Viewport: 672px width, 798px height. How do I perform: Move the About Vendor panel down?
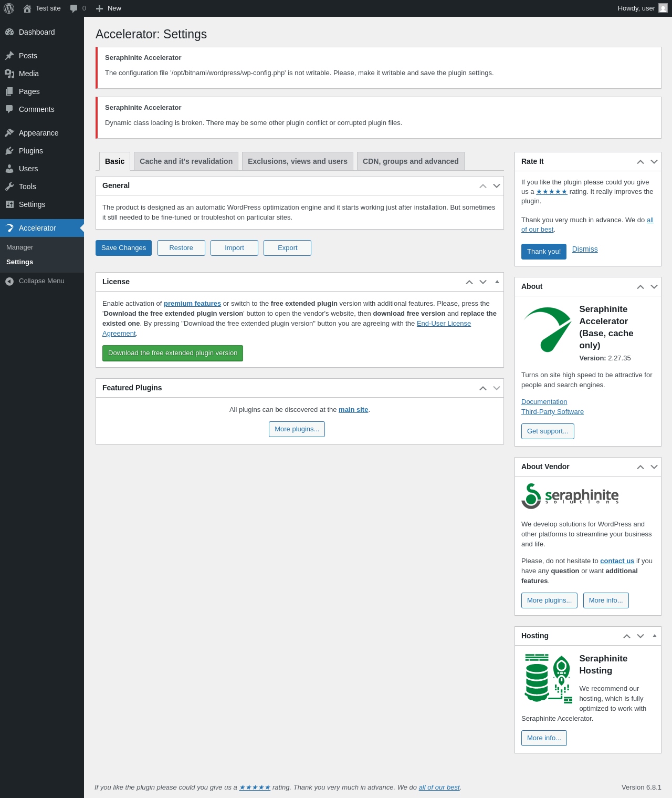click(654, 467)
